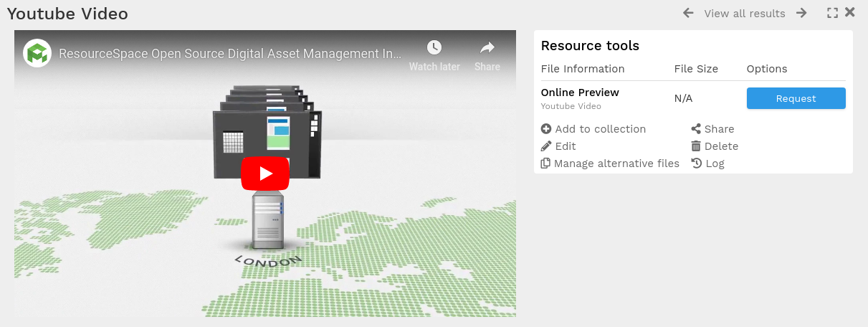Click the File Size column header
The height and width of the screenshot is (327, 868).
[x=696, y=69]
